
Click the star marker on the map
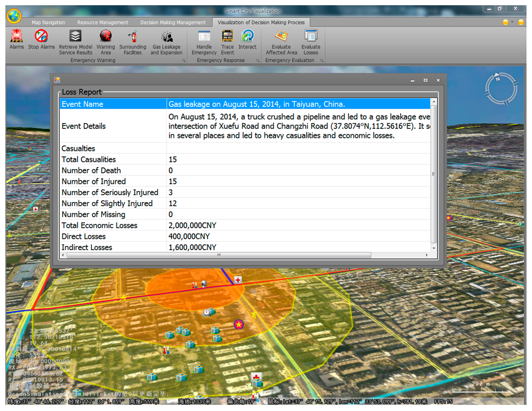coord(239,325)
